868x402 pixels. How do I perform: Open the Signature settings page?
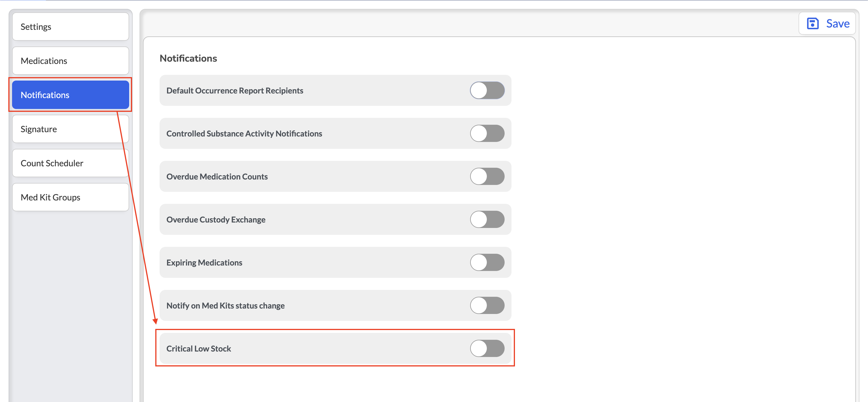(70, 129)
